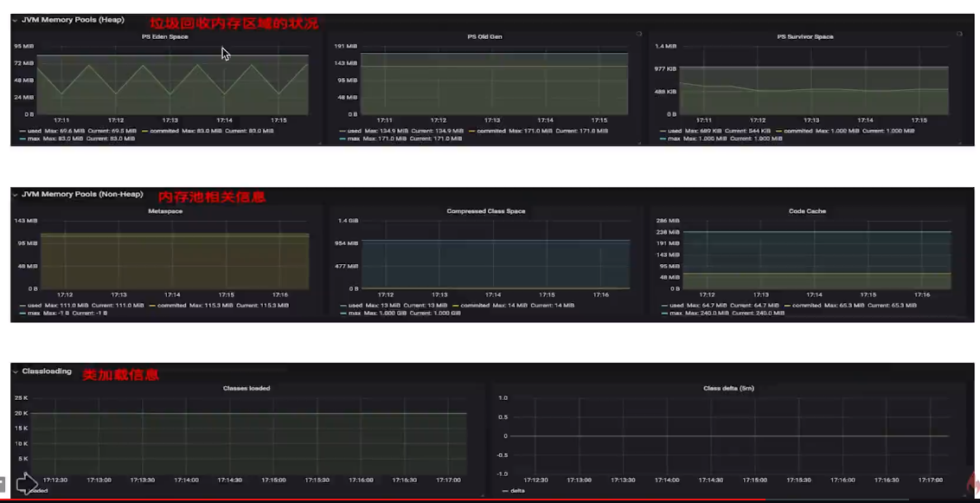Open the Class delta (5m) panel title menu
This screenshot has width=980, height=503.
729,389
